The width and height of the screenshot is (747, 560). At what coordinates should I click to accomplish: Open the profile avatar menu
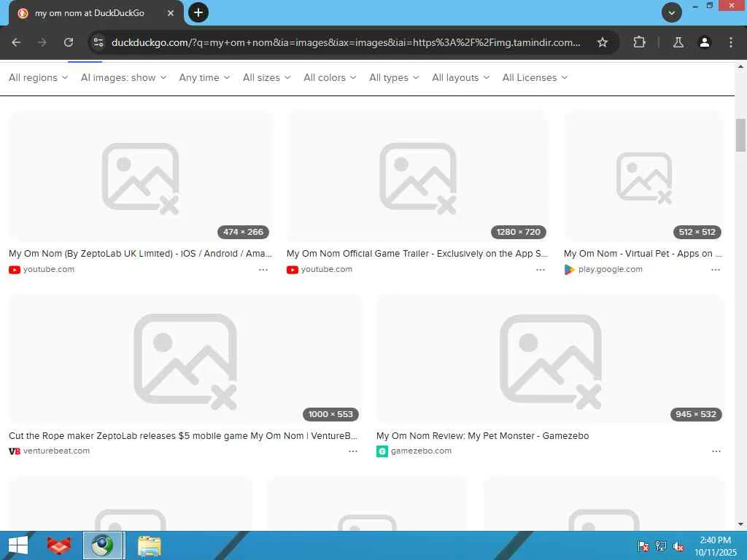click(x=704, y=42)
